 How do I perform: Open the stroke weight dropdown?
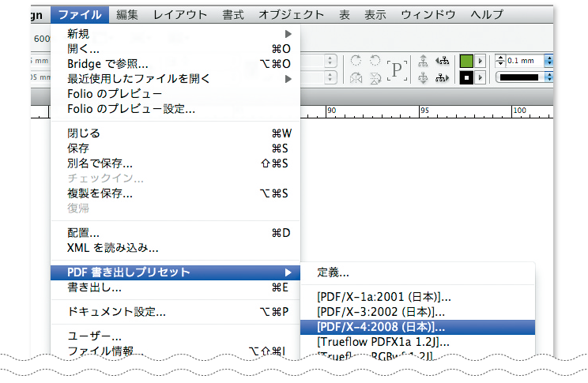point(549,61)
